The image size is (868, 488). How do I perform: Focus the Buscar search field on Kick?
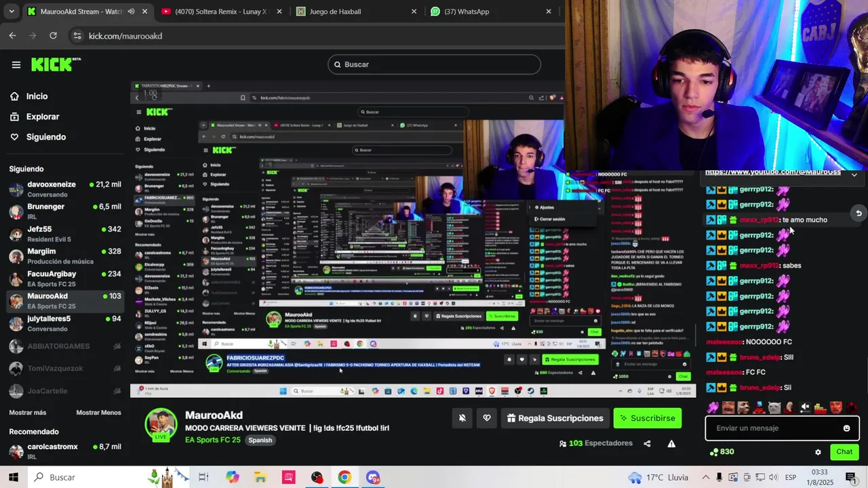[x=435, y=64]
